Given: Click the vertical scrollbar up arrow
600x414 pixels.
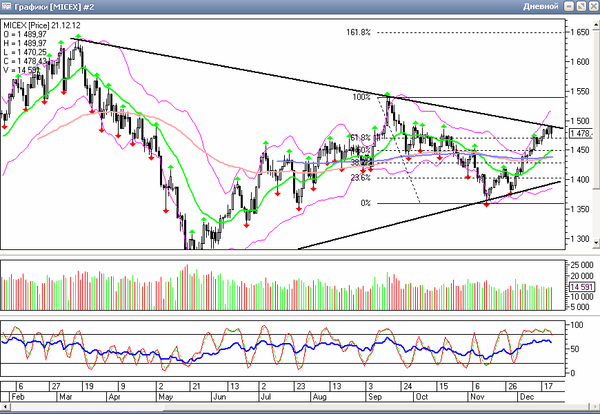Looking at the screenshot, I should (x=596, y=24).
